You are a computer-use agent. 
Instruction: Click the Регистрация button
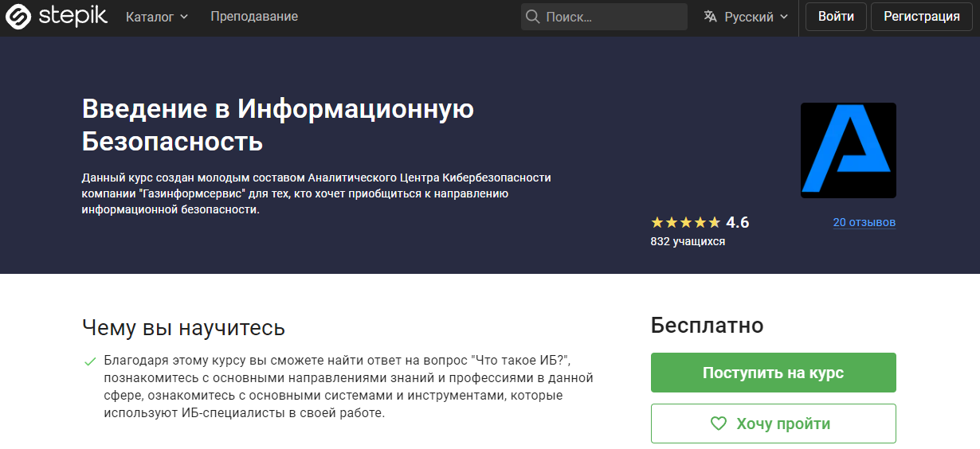[922, 17]
